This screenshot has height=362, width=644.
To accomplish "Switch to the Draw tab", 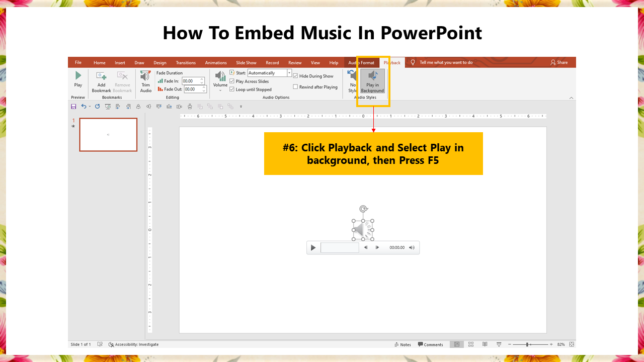I will point(139,63).
